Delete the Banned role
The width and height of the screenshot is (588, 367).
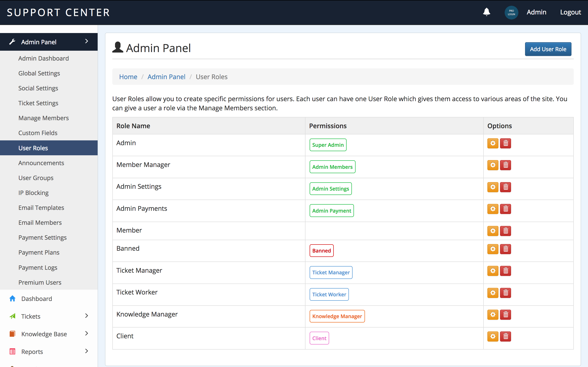[x=505, y=249]
